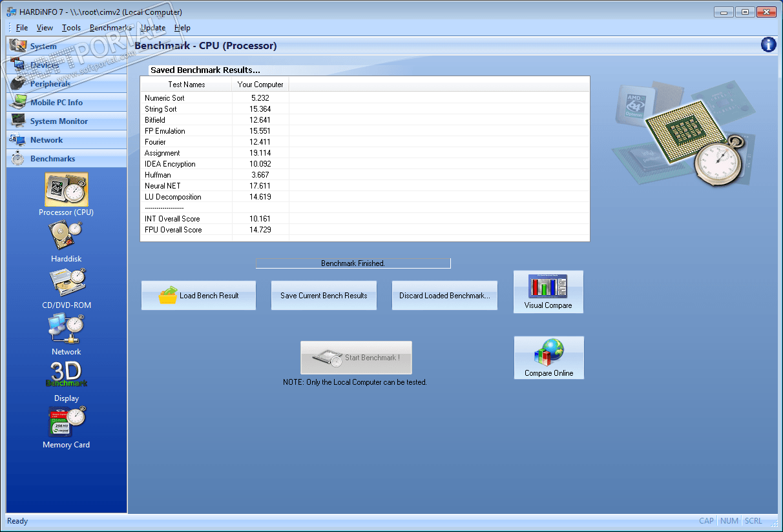Image resolution: width=783 pixels, height=532 pixels.
Task: Click the Devices section icon
Action: pyautogui.click(x=19, y=65)
